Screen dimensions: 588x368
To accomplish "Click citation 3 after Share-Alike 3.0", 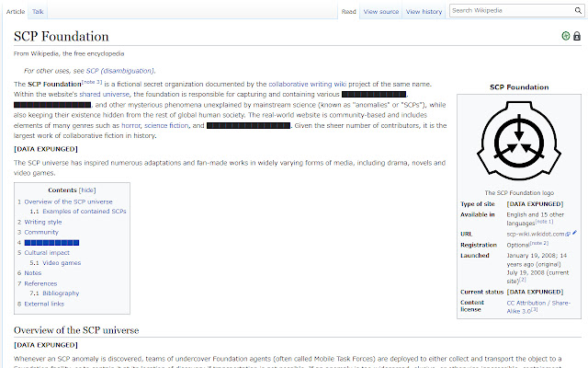I will click(x=535, y=309).
